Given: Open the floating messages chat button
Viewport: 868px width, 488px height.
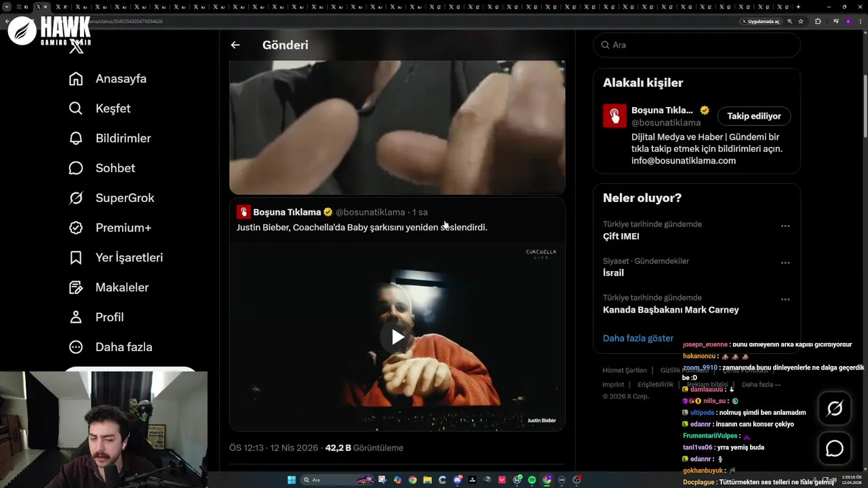Looking at the screenshot, I should (835, 449).
